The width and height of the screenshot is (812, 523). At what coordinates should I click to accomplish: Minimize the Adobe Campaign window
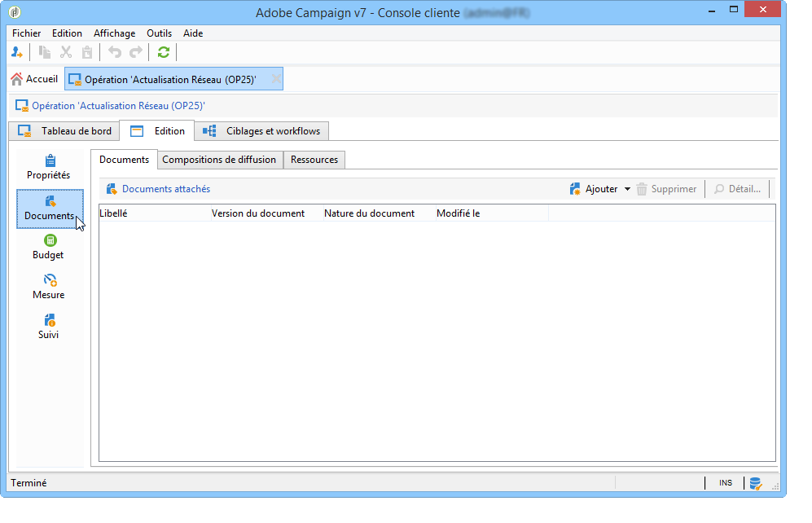coord(712,10)
